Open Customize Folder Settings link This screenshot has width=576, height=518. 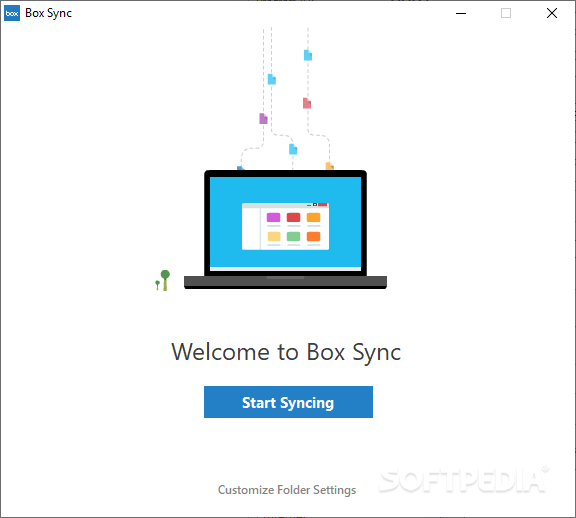coord(287,490)
